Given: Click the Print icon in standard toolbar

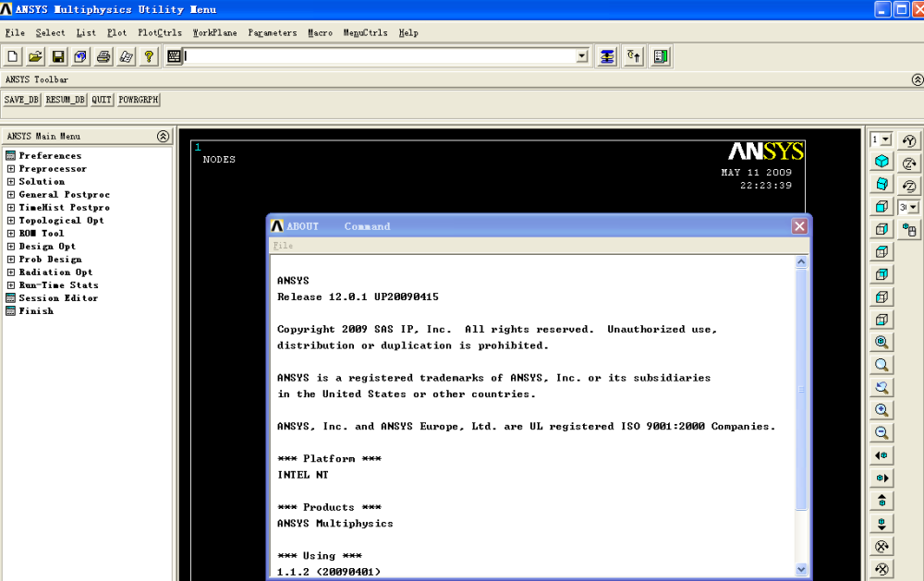Looking at the screenshot, I should tap(103, 56).
